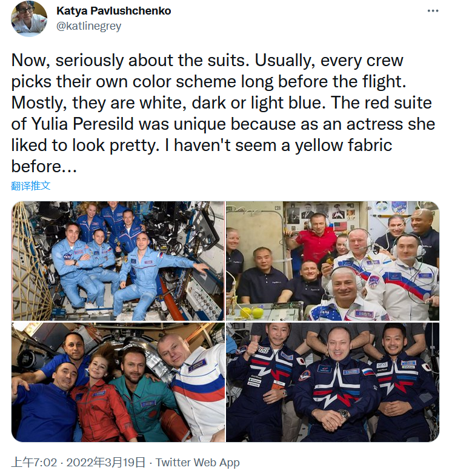This screenshot has height=476, width=452.
Task: Click Katya Pavlushchenko's profile avatar
Action: pos(29,19)
